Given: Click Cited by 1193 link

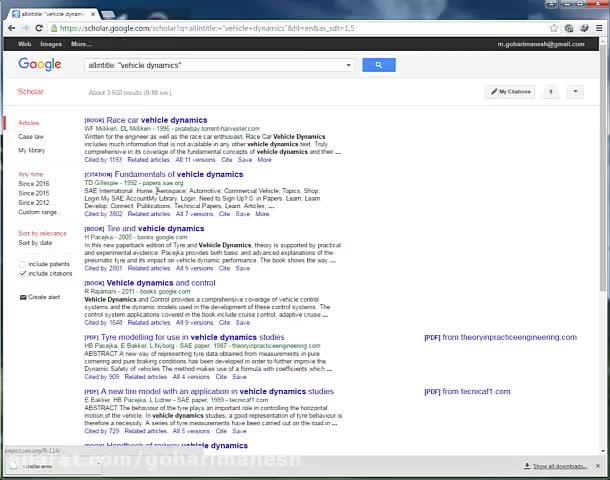Looking at the screenshot, I should (x=103, y=159).
